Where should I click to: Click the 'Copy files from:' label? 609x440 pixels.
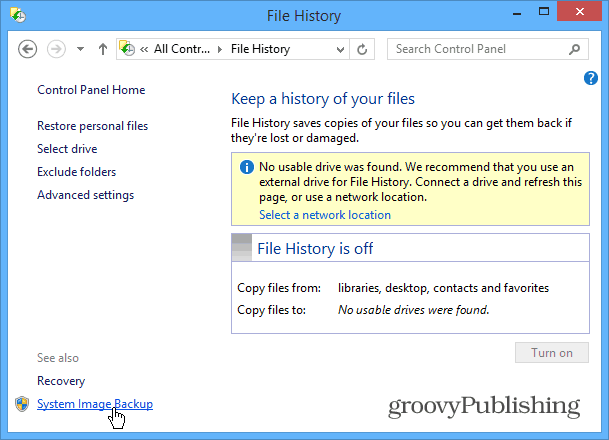click(279, 288)
